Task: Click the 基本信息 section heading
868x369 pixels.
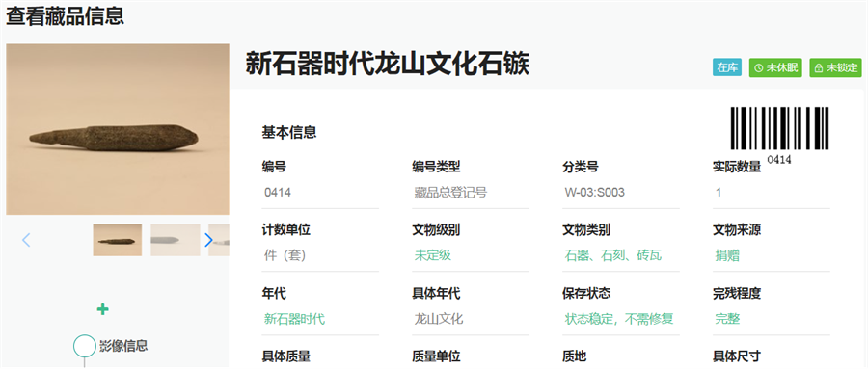Action: [x=289, y=133]
